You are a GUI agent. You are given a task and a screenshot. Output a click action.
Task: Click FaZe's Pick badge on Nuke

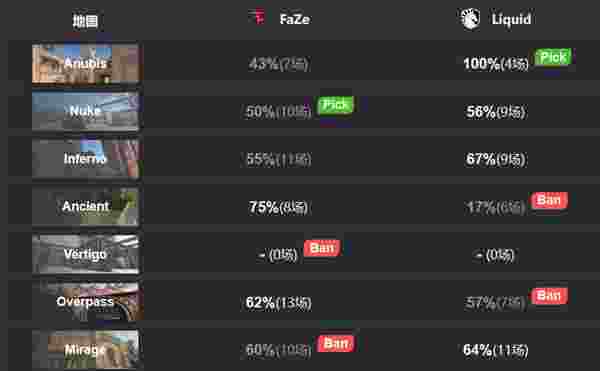[x=336, y=105]
